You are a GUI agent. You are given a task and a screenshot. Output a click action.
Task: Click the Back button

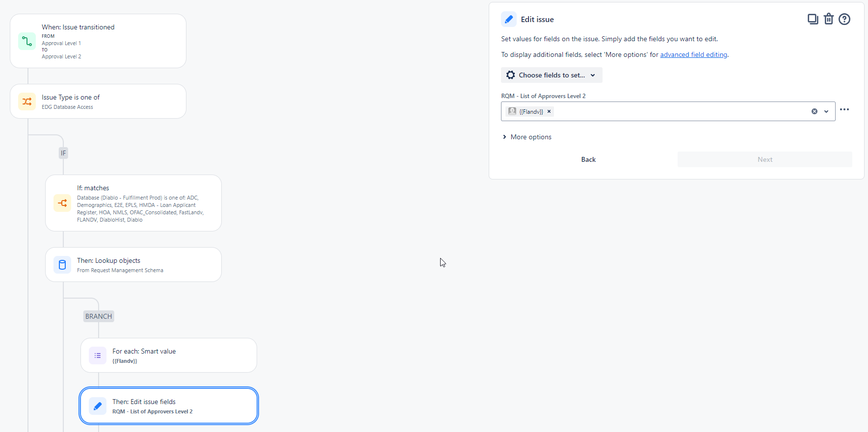(588, 159)
